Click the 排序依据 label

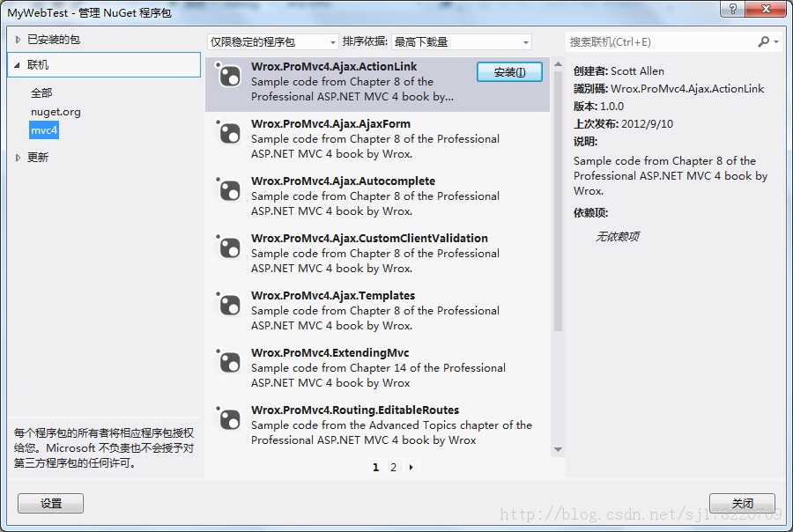365,41
